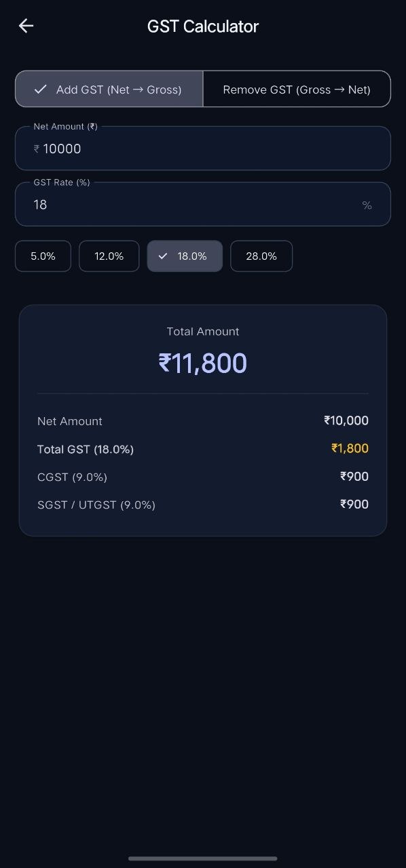Screen dimensions: 406x868
Task: Switch to Remove GST (Gross → Net)
Action: click(x=297, y=89)
